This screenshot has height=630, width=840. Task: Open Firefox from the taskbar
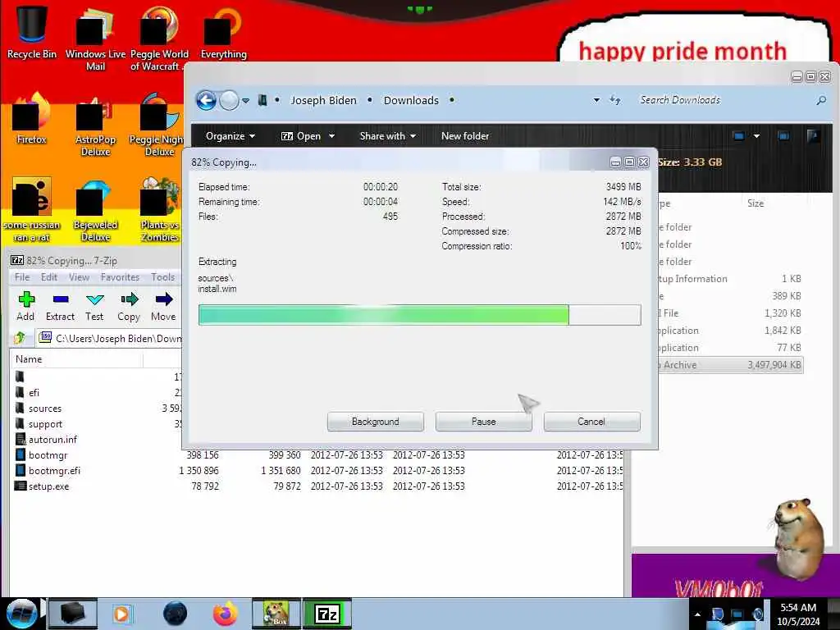[225, 614]
